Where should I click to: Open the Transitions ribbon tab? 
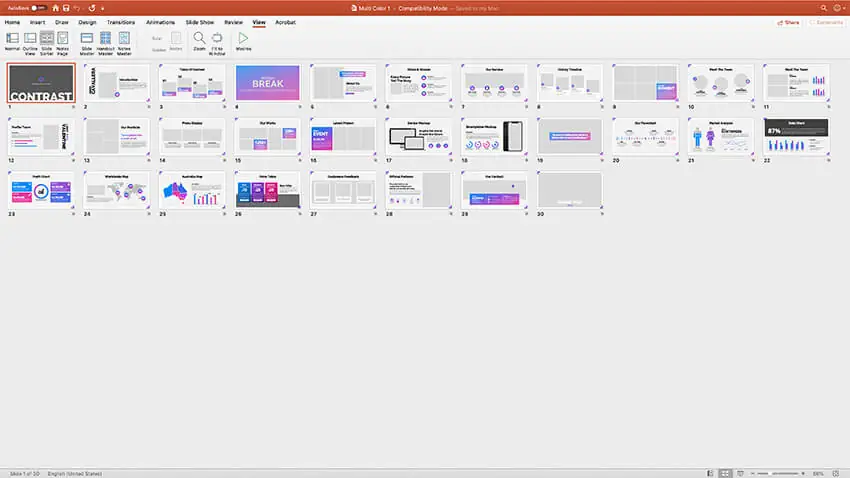pos(121,22)
